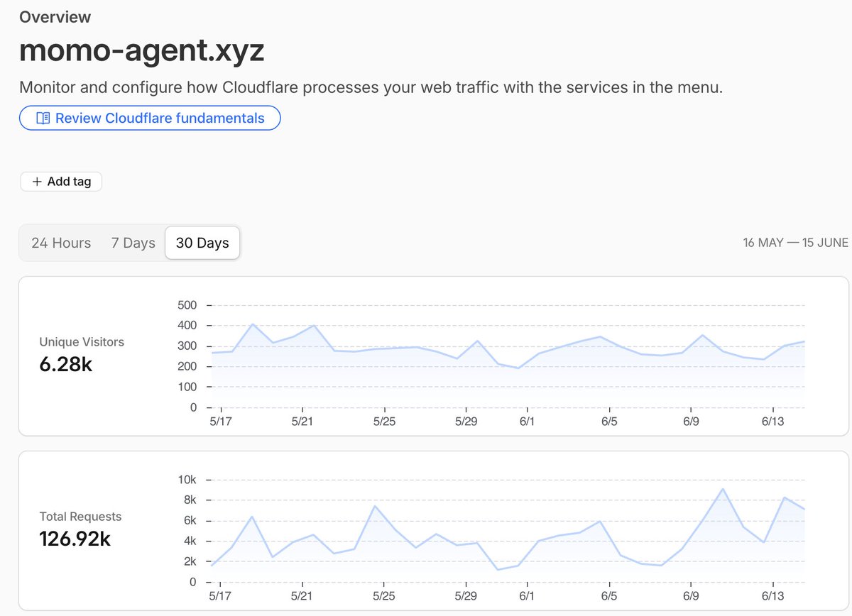Click the momo-agent.xyz domain heading

click(142, 51)
